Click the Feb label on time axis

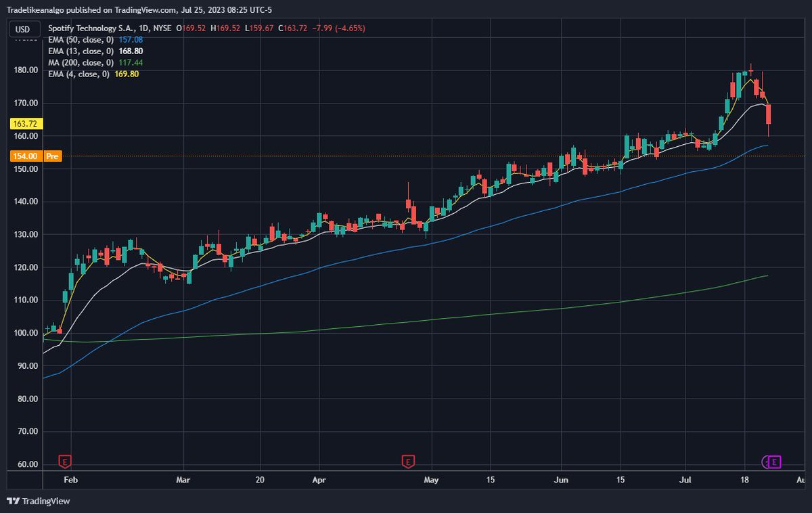pos(70,480)
